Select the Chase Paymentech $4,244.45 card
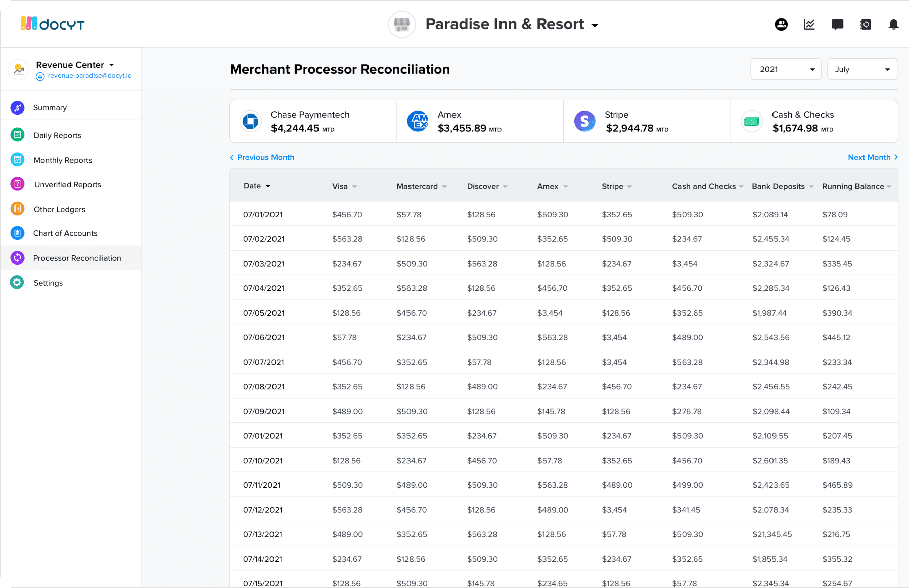909x588 pixels. pos(313,121)
